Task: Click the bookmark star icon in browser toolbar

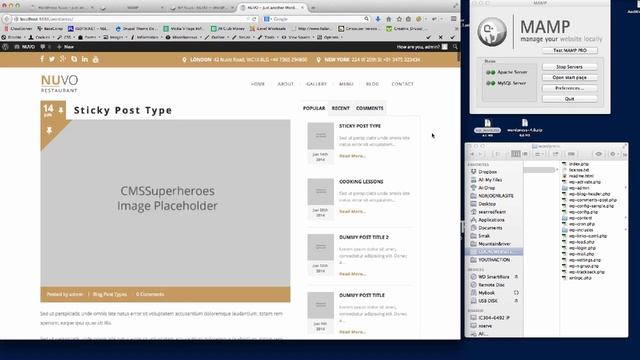Action: (399, 19)
